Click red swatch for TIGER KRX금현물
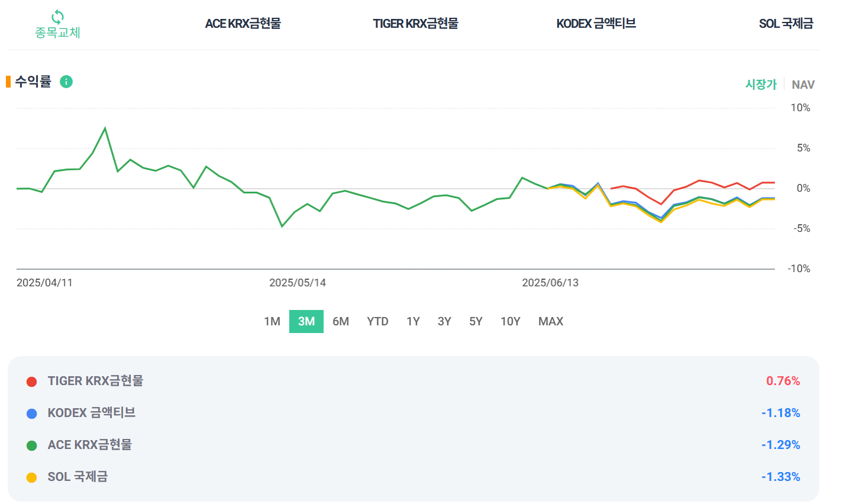843x504 pixels. pos(32,382)
